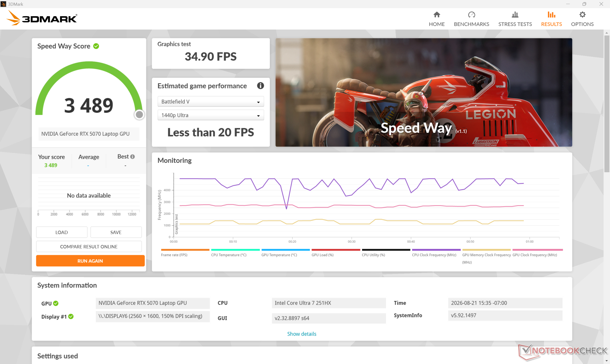Click the Monitoring heading
The width and height of the screenshot is (610, 364).
click(174, 160)
